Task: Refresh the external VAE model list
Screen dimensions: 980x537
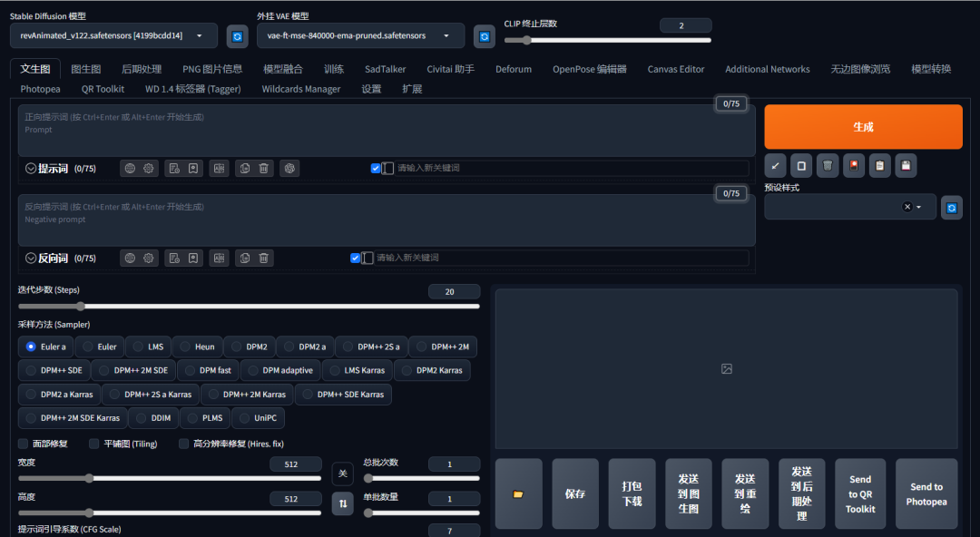Action: tap(485, 36)
